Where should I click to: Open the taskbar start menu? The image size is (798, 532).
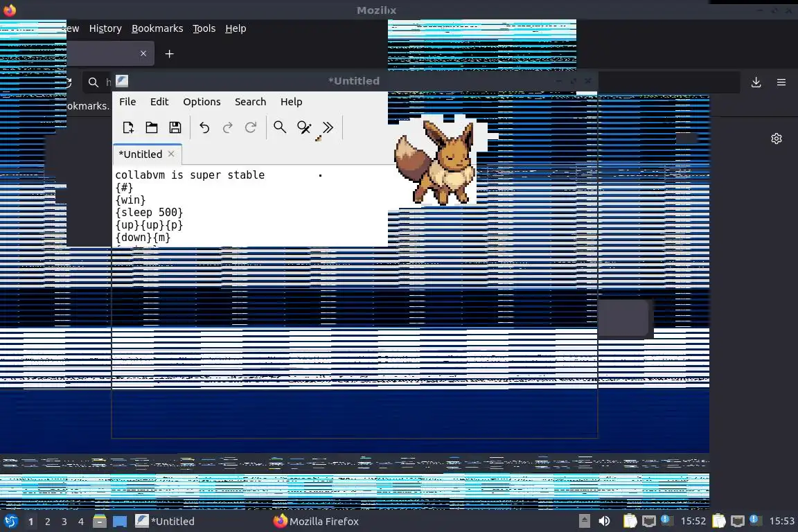pos(11,522)
